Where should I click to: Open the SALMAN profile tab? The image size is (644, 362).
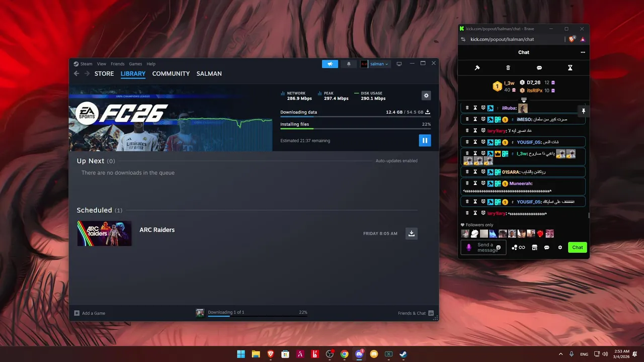209,73
